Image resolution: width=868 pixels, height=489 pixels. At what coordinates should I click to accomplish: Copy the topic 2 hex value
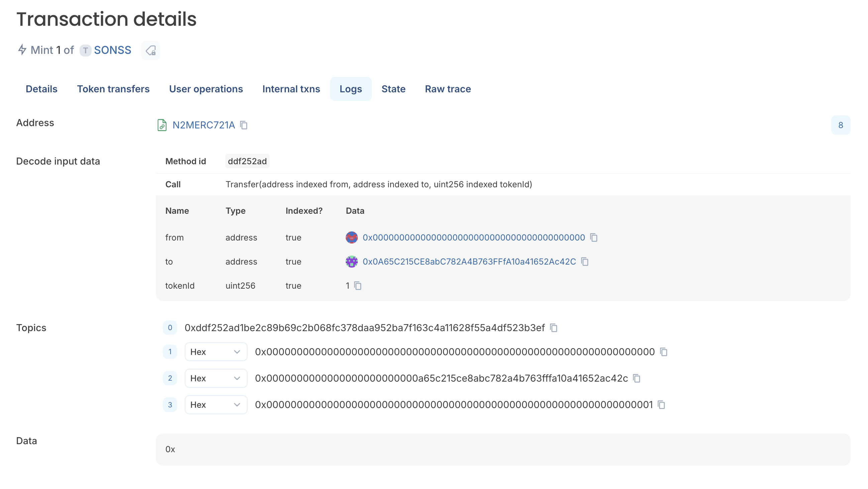637,378
